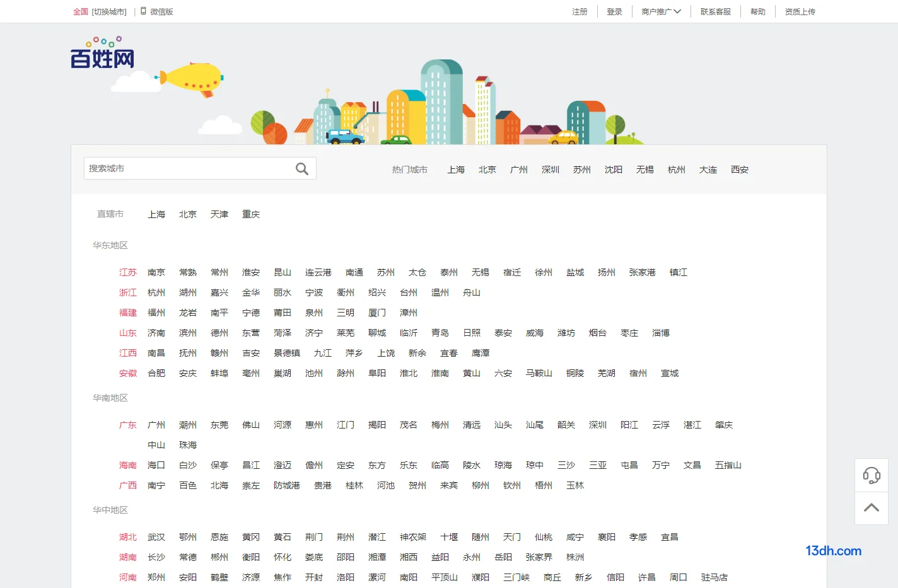
Task: Select city 佛山
Action: click(x=251, y=425)
